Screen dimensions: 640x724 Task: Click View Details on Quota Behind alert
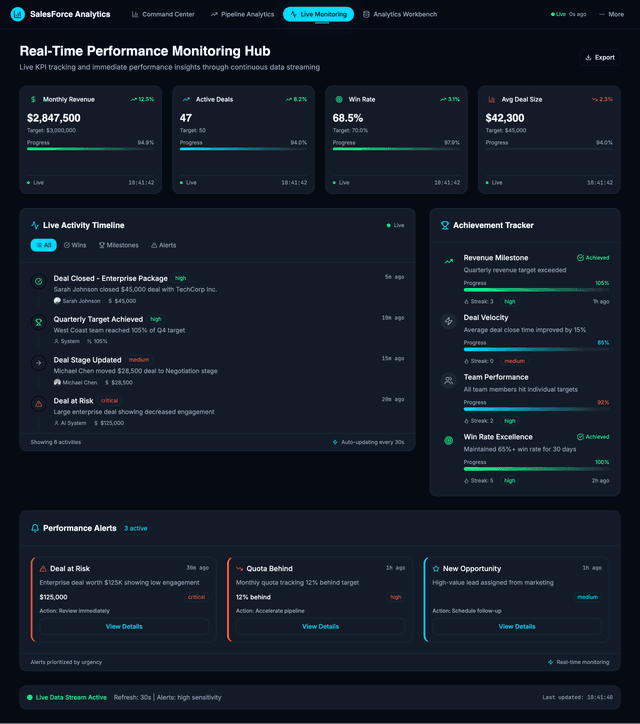[x=320, y=626]
